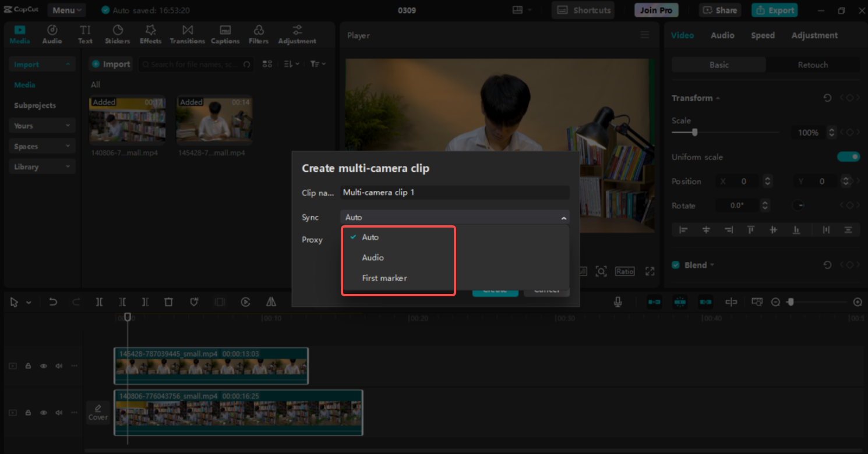Open the Stickers panel
Viewport: 868px width, 454px height.
(x=117, y=34)
